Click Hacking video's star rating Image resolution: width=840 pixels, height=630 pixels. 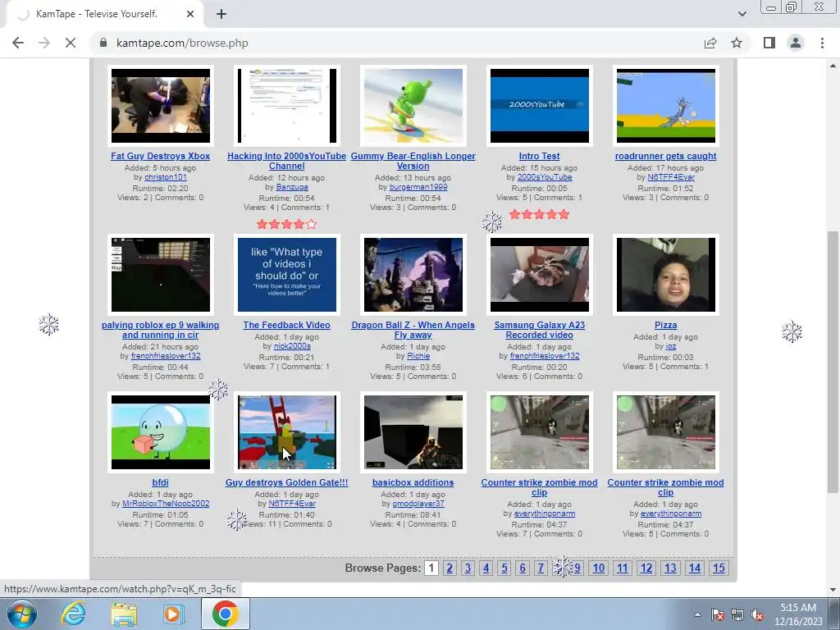pos(286,224)
